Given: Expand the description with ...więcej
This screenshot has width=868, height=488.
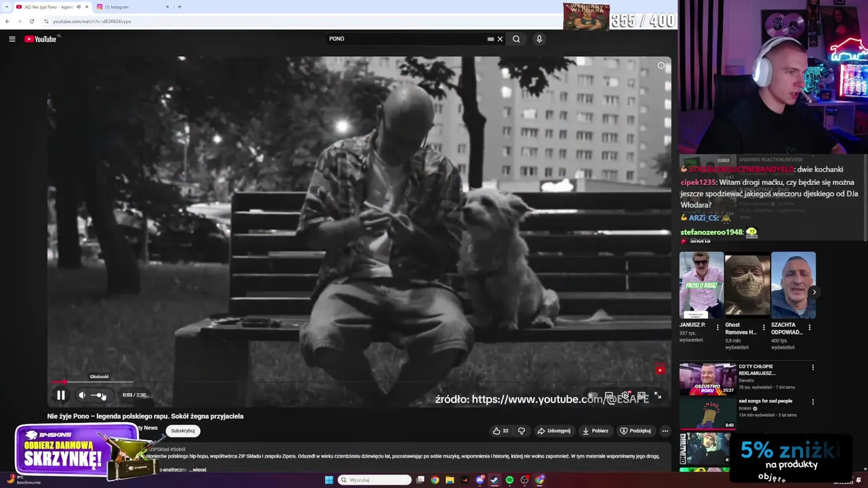Looking at the screenshot, I should click(198, 469).
